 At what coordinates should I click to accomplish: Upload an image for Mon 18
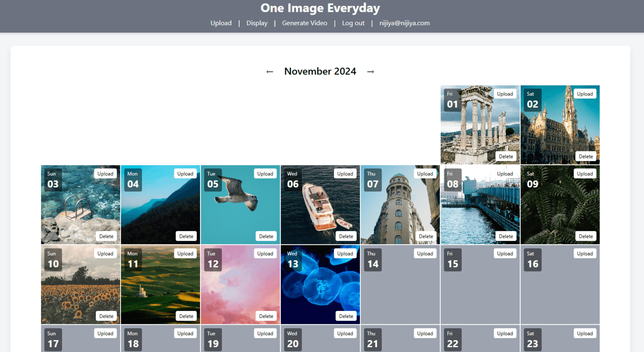185,333
